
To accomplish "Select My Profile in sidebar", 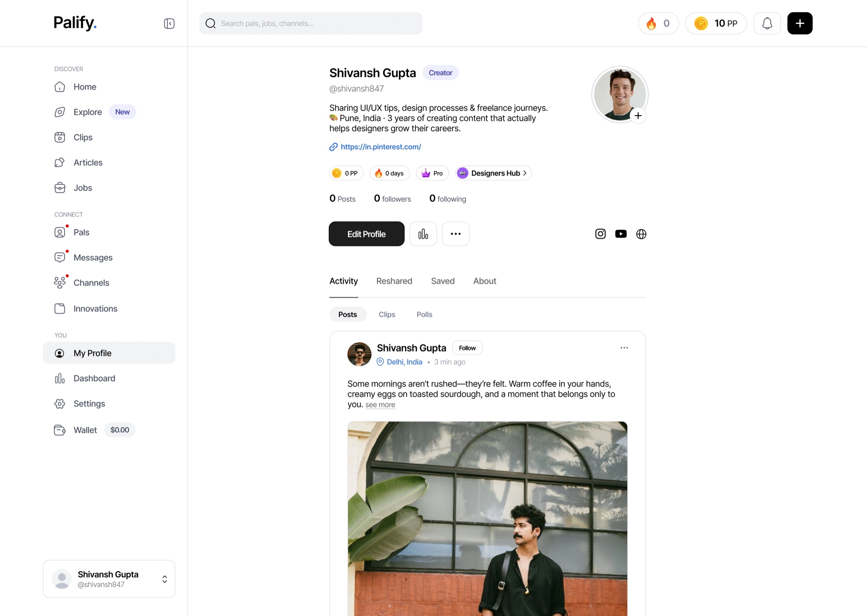I will click(109, 353).
